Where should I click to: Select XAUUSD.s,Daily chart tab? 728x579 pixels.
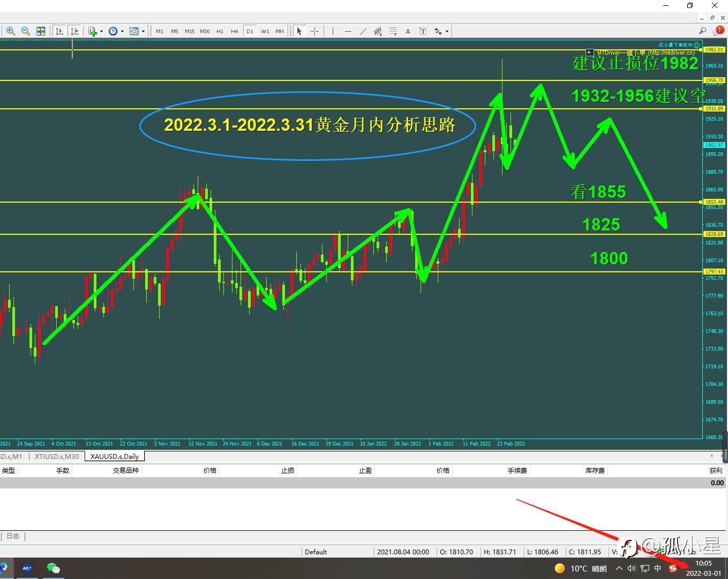coord(115,456)
